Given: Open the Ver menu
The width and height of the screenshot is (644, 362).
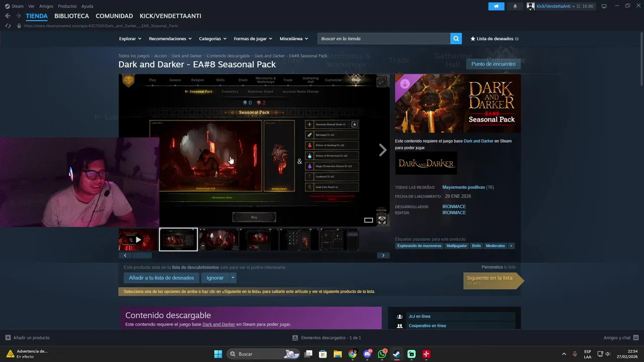Looking at the screenshot, I should [x=31, y=6].
